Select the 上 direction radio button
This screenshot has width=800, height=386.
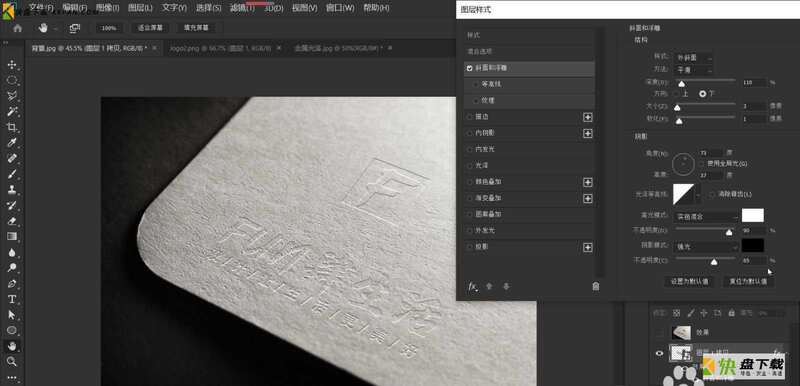(677, 94)
